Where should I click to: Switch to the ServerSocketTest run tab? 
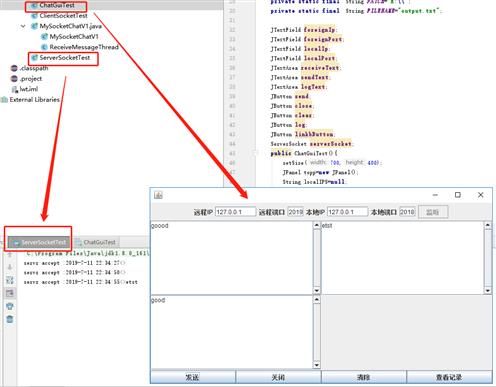pos(39,242)
